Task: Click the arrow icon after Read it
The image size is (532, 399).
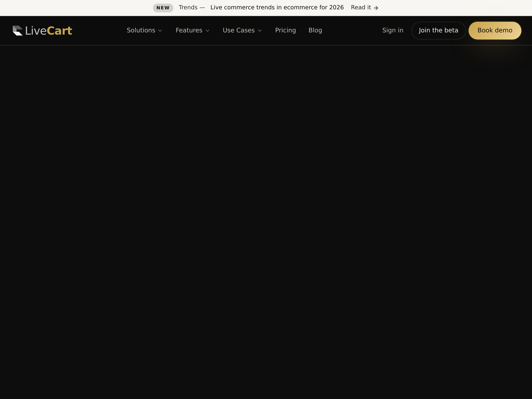Action: [x=376, y=8]
